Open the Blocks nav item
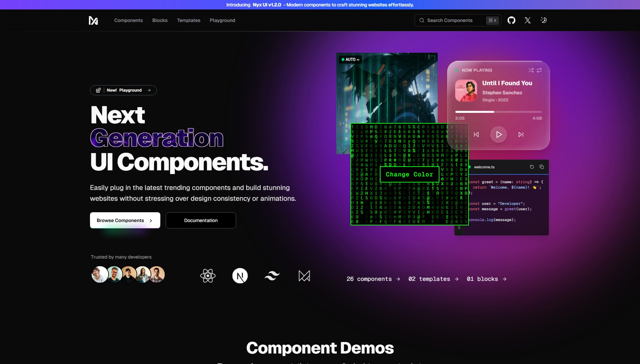The height and width of the screenshot is (364, 640). pyautogui.click(x=160, y=20)
